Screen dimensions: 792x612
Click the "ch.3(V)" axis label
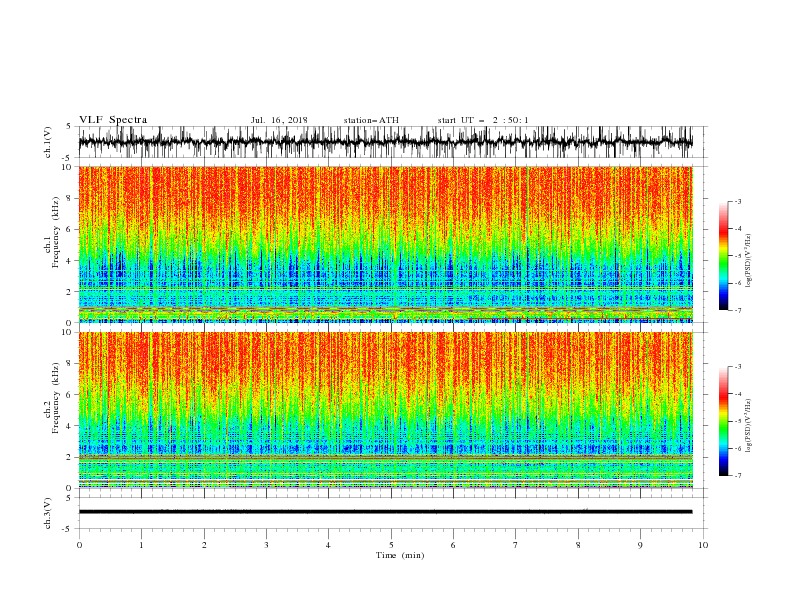pyautogui.click(x=48, y=513)
